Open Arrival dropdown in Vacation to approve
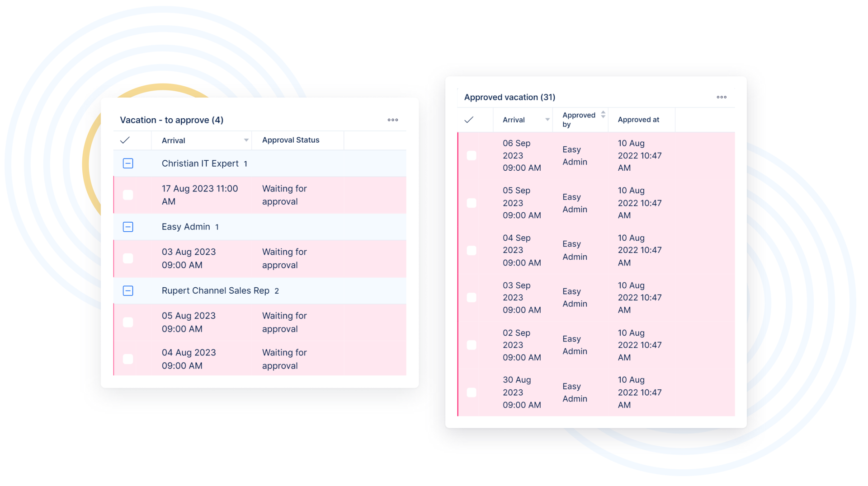 [x=246, y=140]
